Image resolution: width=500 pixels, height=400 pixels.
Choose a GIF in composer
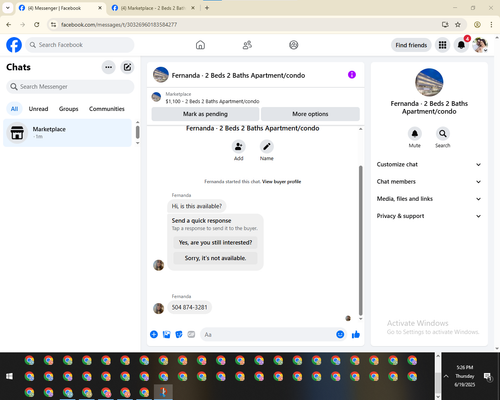tap(191, 334)
